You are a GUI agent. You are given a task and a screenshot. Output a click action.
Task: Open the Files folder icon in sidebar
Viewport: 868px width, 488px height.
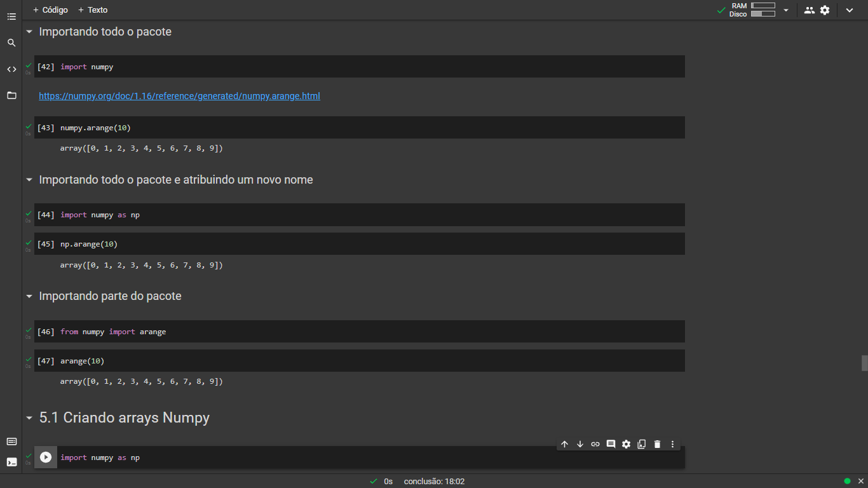(x=11, y=95)
